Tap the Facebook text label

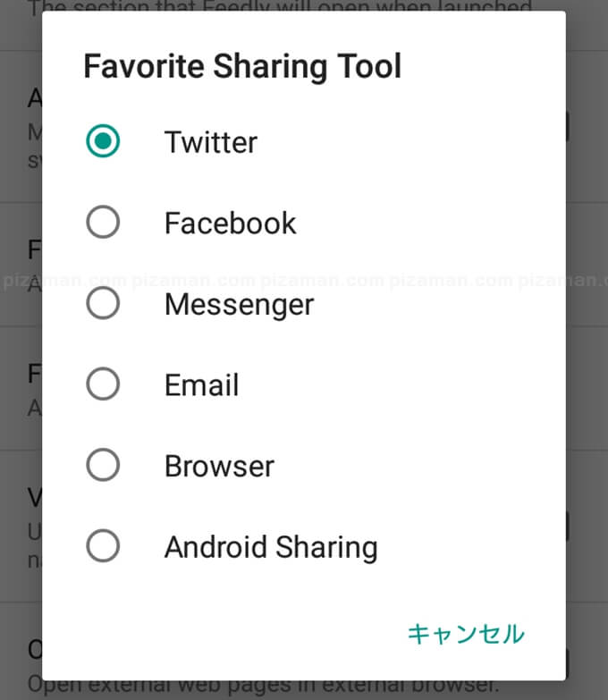pyautogui.click(x=230, y=223)
